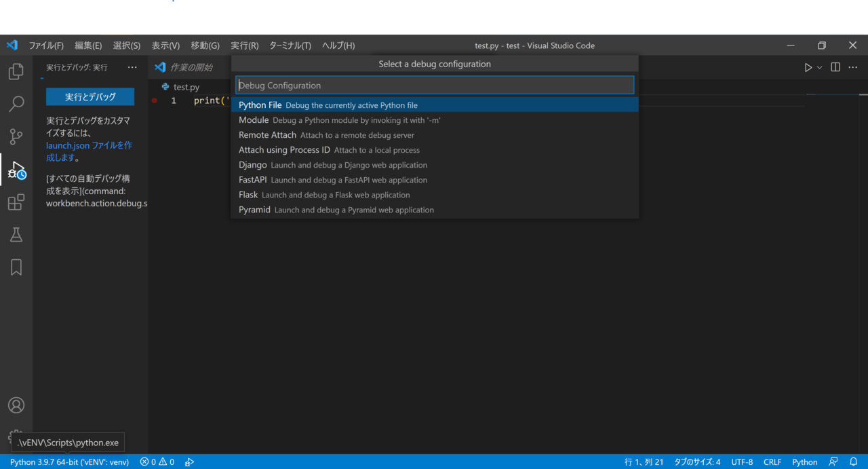Open the launch.json ファイルを作成します link
868x469 pixels.
coord(89,151)
